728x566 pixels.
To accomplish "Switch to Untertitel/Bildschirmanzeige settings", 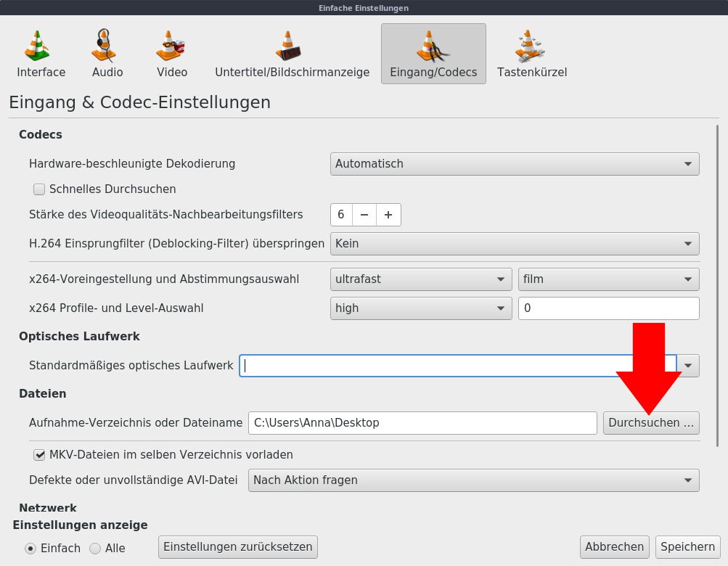I will [x=290, y=51].
